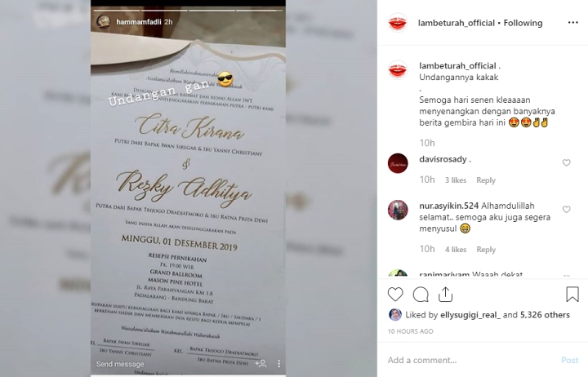Open story vertical dots menu
The width and height of the screenshot is (588, 377).
[x=278, y=363]
